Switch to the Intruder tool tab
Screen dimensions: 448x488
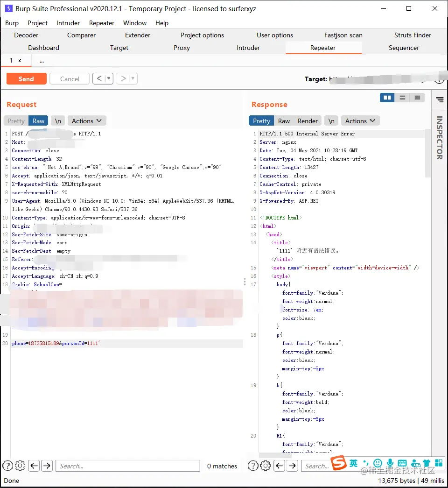[x=248, y=48]
